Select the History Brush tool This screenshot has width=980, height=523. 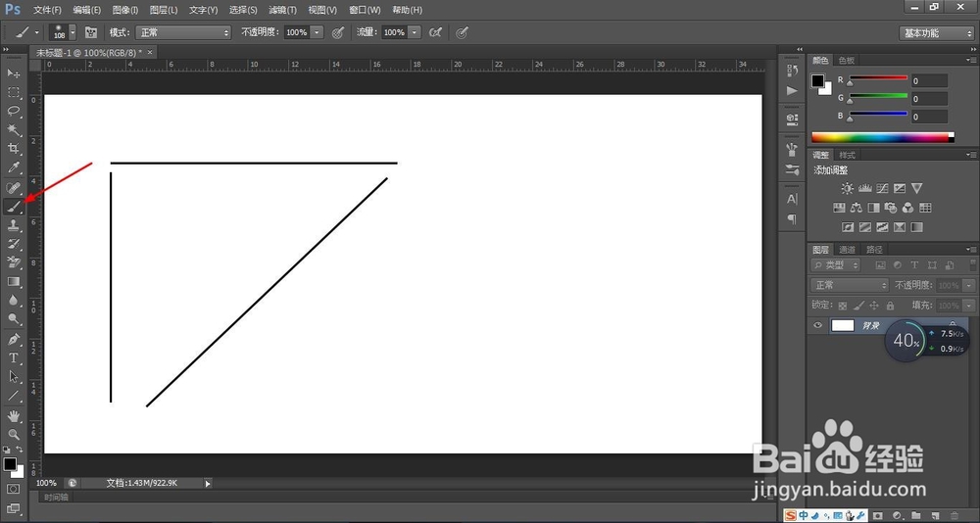click(13, 244)
